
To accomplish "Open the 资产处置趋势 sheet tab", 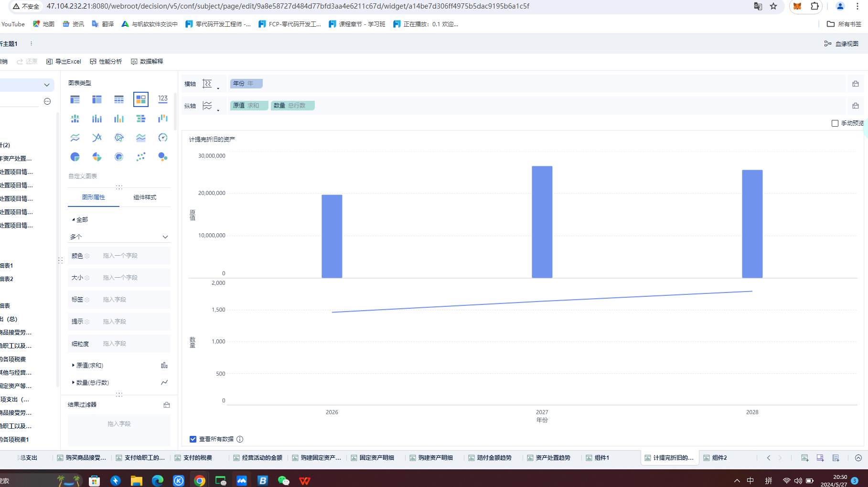I will (548, 458).
